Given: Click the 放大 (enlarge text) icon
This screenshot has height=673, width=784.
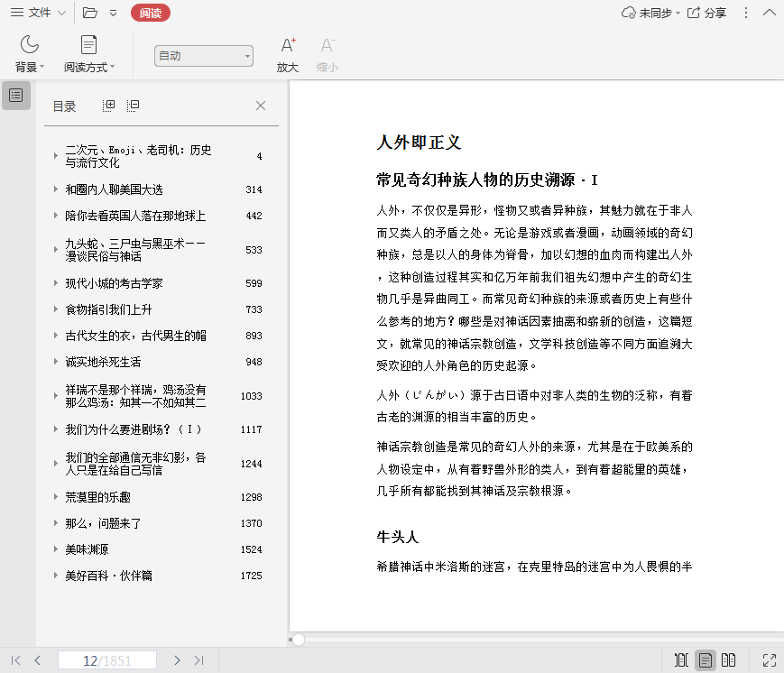Looking at the screenshot, I should pos(288,46).
